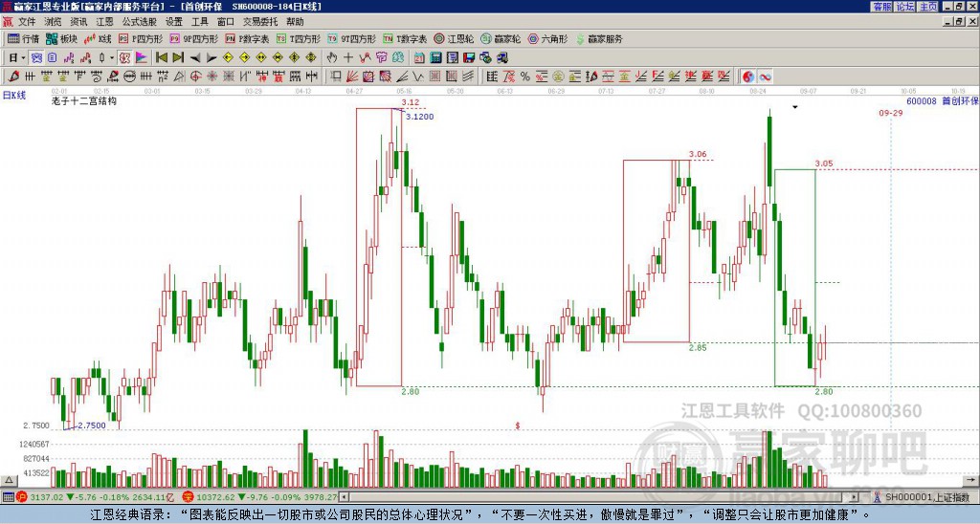The image size is (980, 524).
Task: Open the 公式选股 menu
Action: (140, 22)
